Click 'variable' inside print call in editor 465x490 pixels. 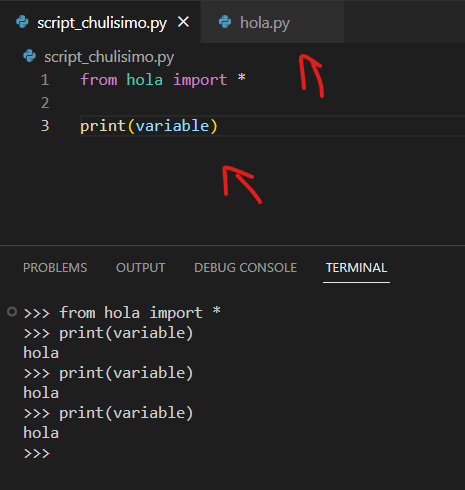pos(172,126)
